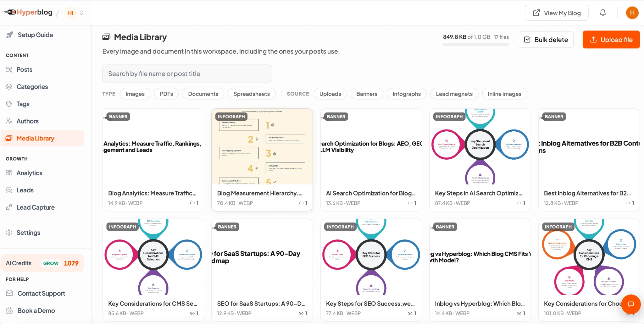Image resolution: width=644 pixels, height=324 pixels.
Task: Click View My Blog button
Action: point(556,13)
